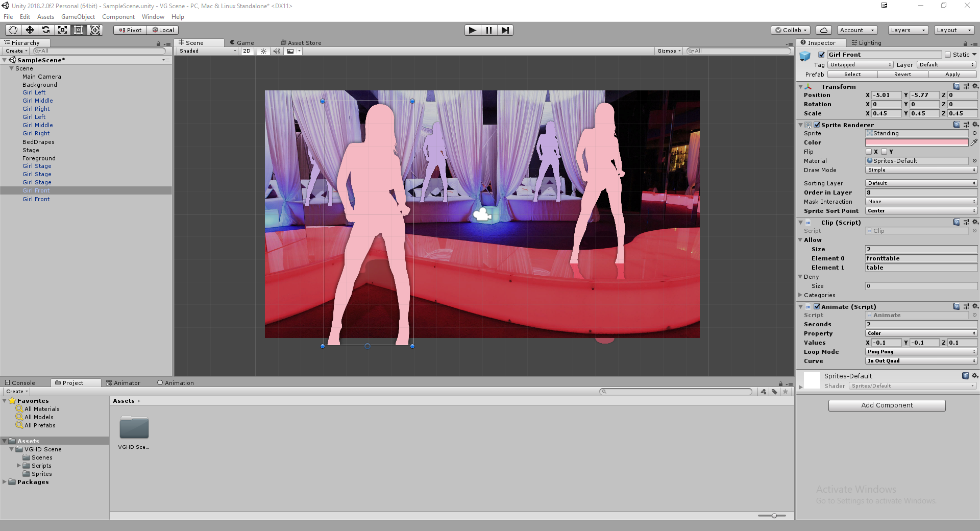Open the Loop Mode dropdown
The height and width of the screenshot is (531, 980).
pyautogui.click(x=921, y=352)
